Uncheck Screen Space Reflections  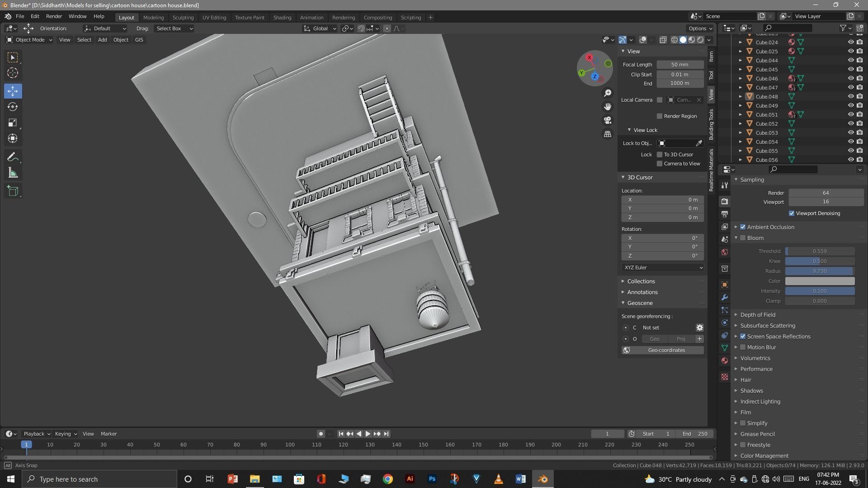pos(743,337)
